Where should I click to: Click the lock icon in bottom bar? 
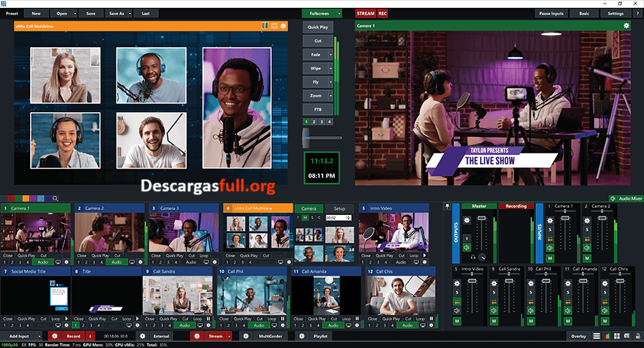pos(637,336)
